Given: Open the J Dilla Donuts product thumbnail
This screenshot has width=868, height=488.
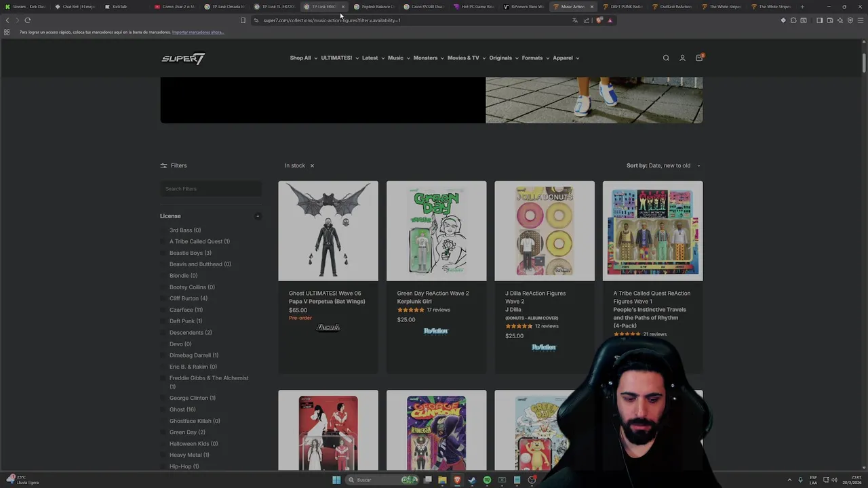Looking at the screenshot, I should click(x=545, y=231).
